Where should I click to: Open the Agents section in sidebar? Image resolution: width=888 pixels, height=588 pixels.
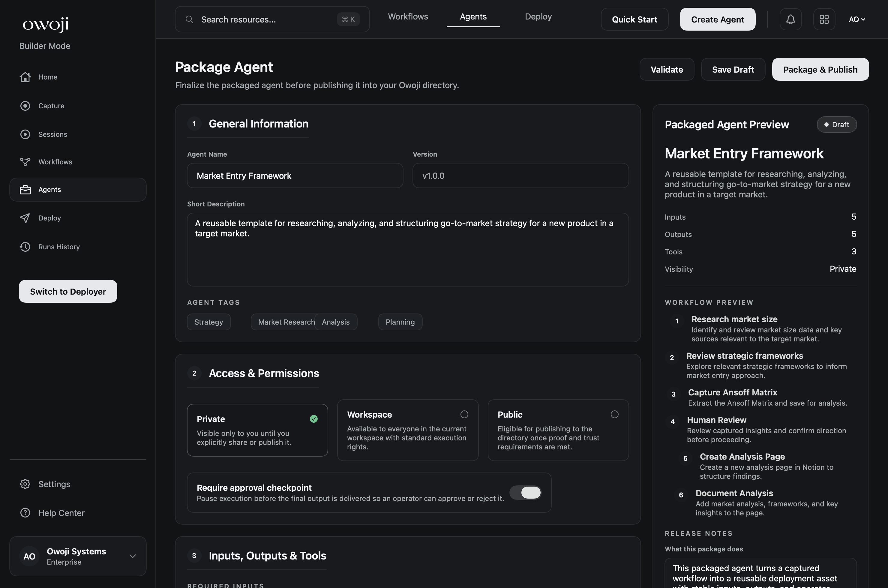[x=49, y=189]
